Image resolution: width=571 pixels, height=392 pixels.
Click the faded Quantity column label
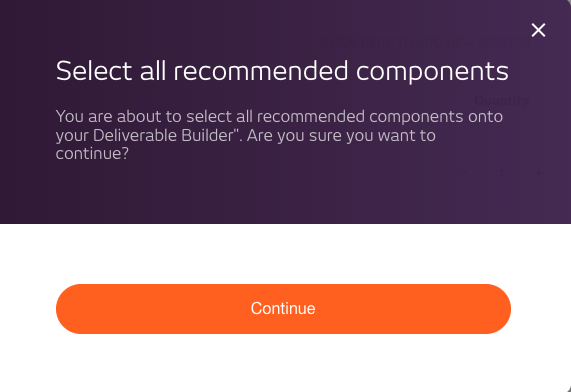click(x=502, y=100)
